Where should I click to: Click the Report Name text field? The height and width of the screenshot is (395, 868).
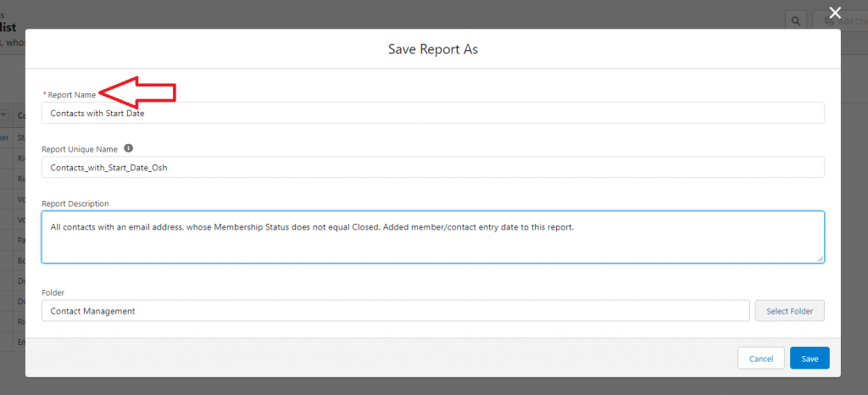point(432,113)
